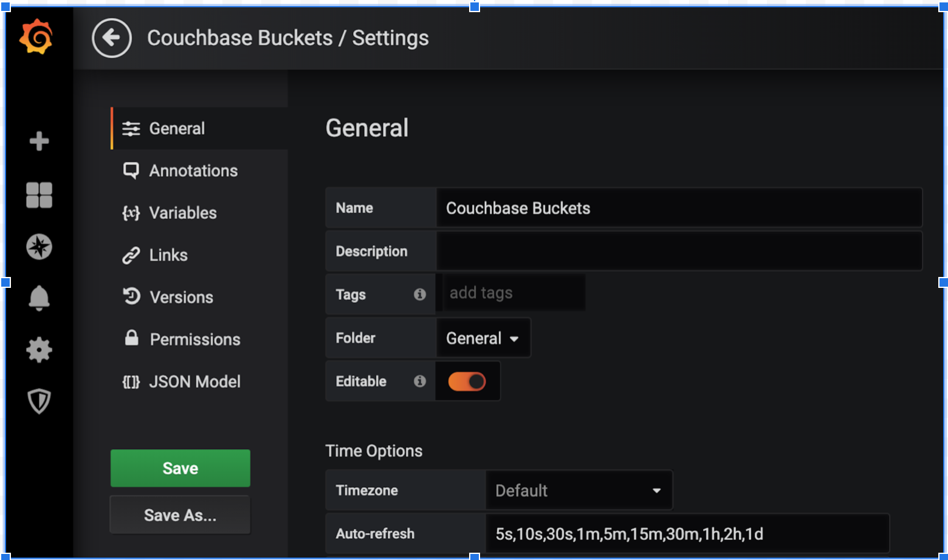Image resolution: width=948 pixels, height=560 pixels.
Task: Open the Folder dropdown showing General
Action: 483,338
